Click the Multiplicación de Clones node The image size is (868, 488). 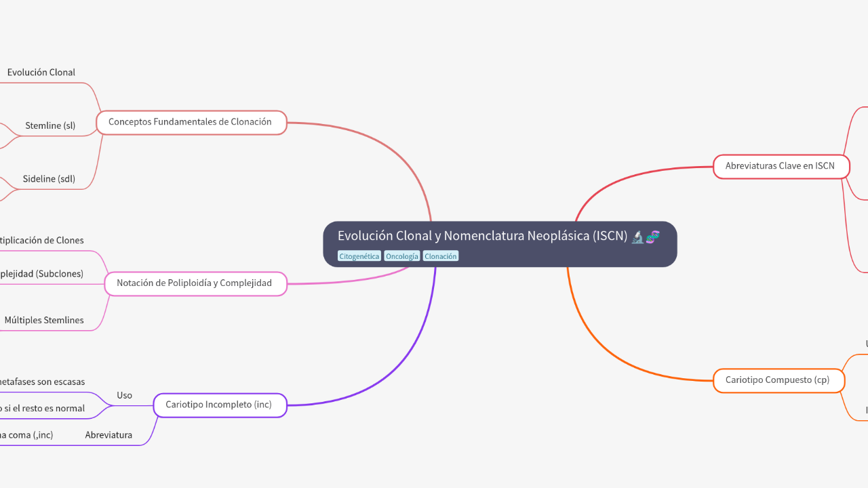[41, 241]
